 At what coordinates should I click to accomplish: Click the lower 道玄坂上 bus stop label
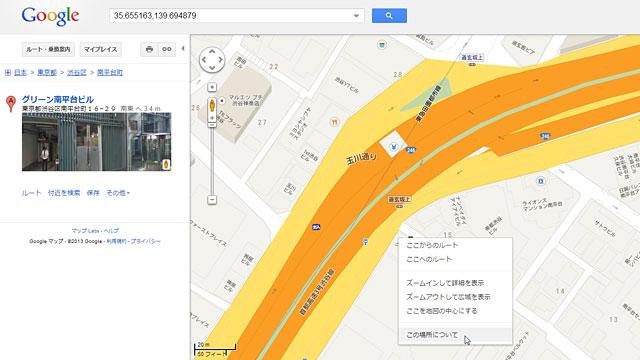(x=400, y=200)
